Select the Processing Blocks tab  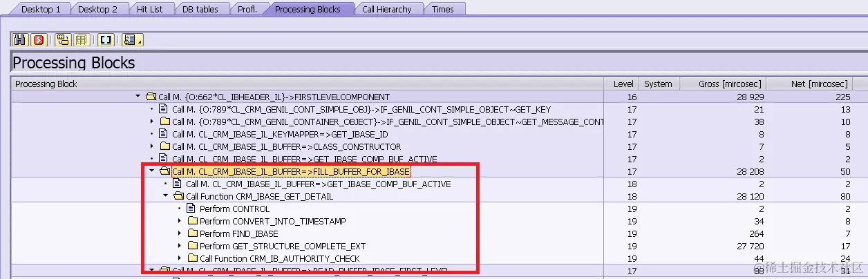pos(311,9)
